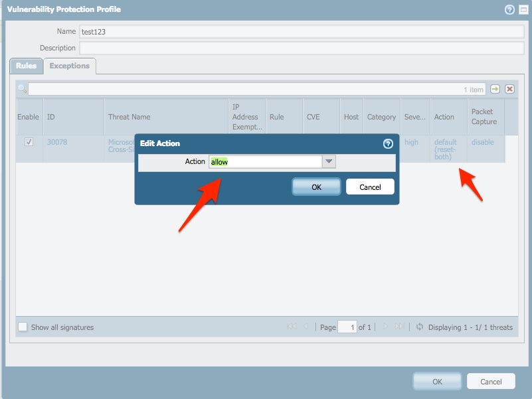Click the Host column header
The height and width of the screenshot is (399, 532).
pos(351,117)
